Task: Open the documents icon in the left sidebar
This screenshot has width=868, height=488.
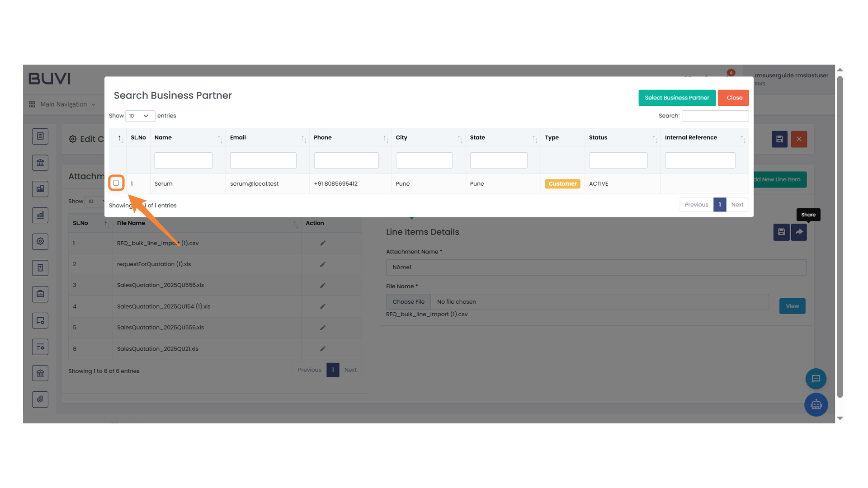Action: 40,136
